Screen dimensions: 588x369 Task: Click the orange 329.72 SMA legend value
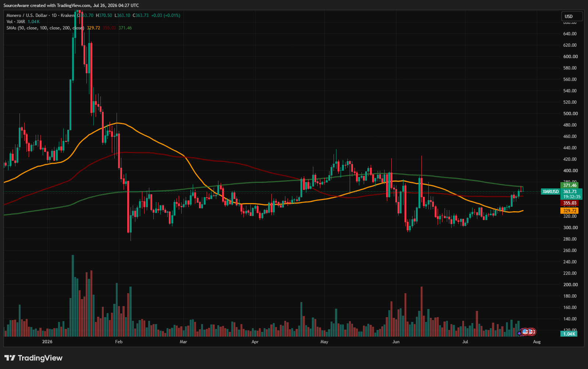coord(93,28)
